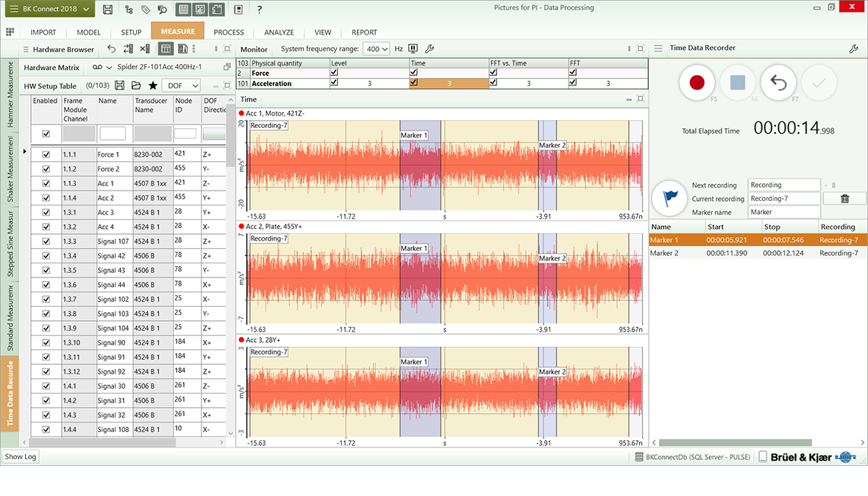Image resolution: width=868 pixels, height=496 pixels.
Task: Open the PROCESS tab
Action: point(229,32)
